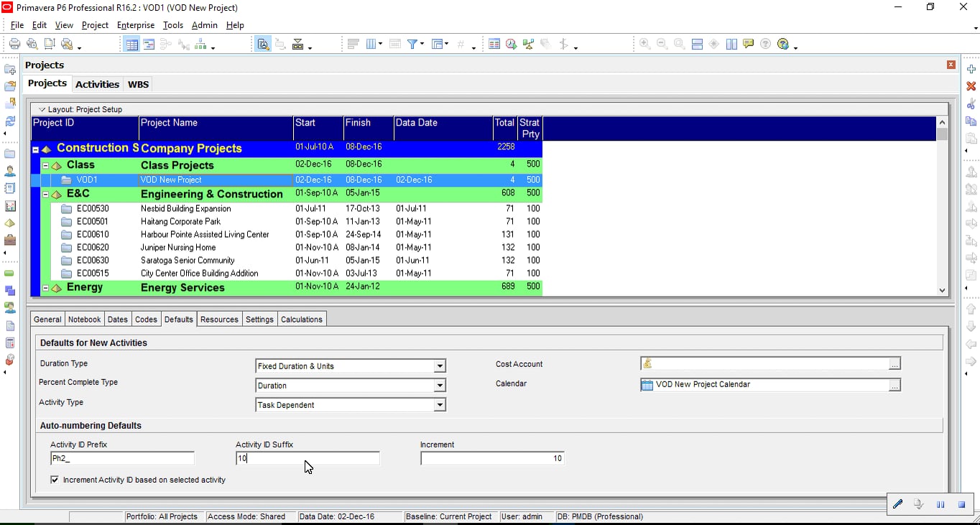This screenshot has height=525, width=980.
Task: Click the yellow speech-bubble hint help icon
Action: tap(749, 44)
